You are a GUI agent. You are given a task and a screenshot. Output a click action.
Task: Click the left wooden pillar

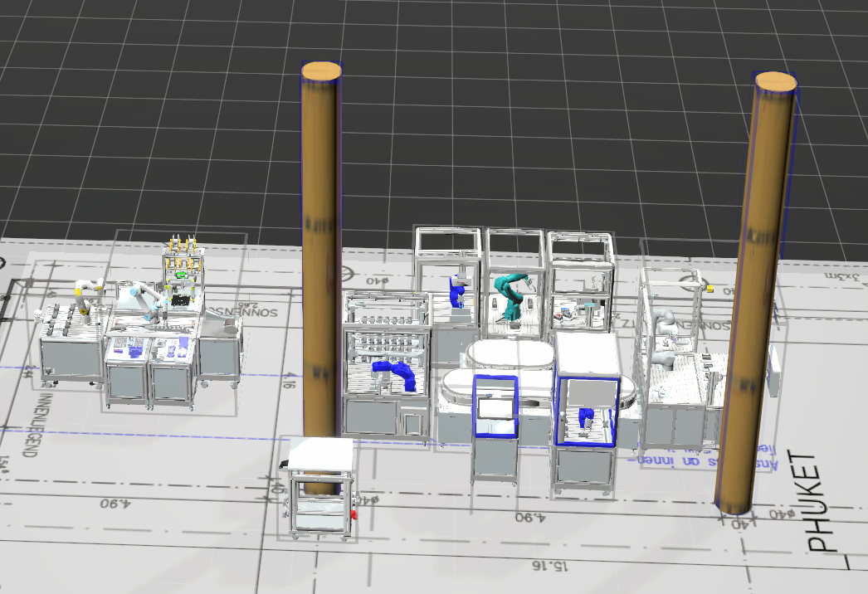319,249
